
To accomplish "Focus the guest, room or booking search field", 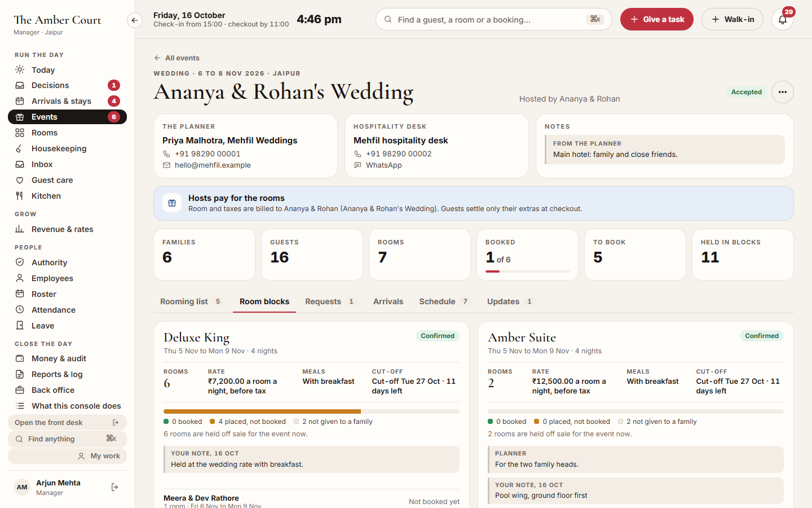I will [x=493, y=19].
